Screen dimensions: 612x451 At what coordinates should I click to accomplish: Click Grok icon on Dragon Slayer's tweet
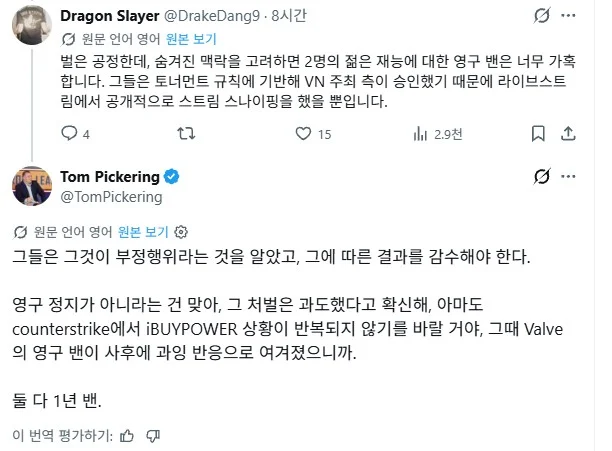click(x=542, y=16)
